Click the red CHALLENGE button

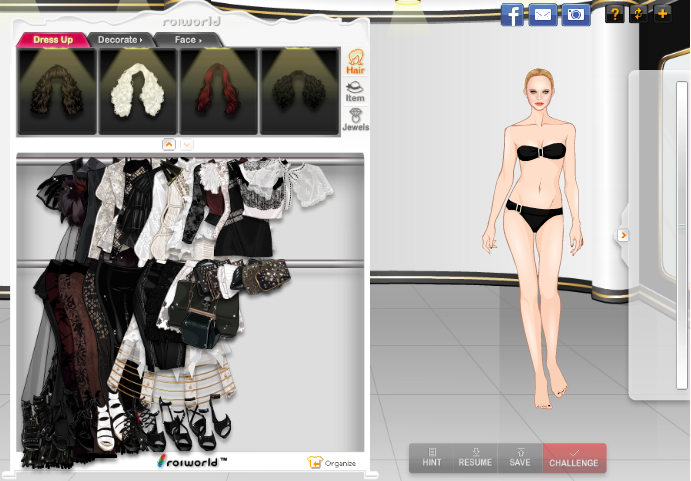point(574,458)
